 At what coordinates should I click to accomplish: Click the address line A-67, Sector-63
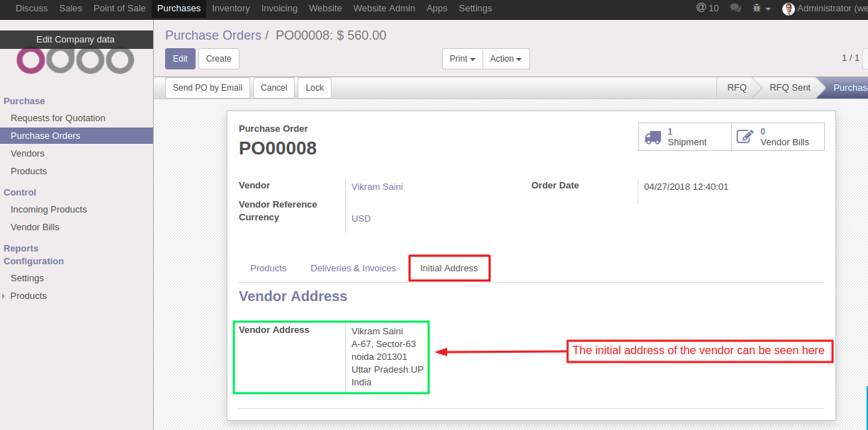pyautogui.click(x=383, y=344)
